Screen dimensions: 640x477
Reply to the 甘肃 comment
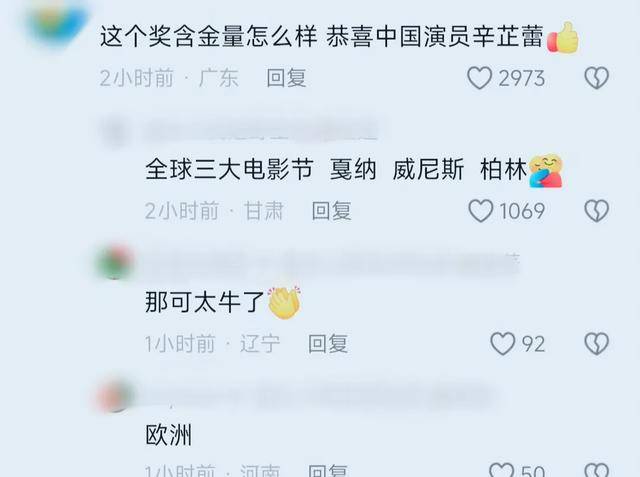tap(331, 211)
